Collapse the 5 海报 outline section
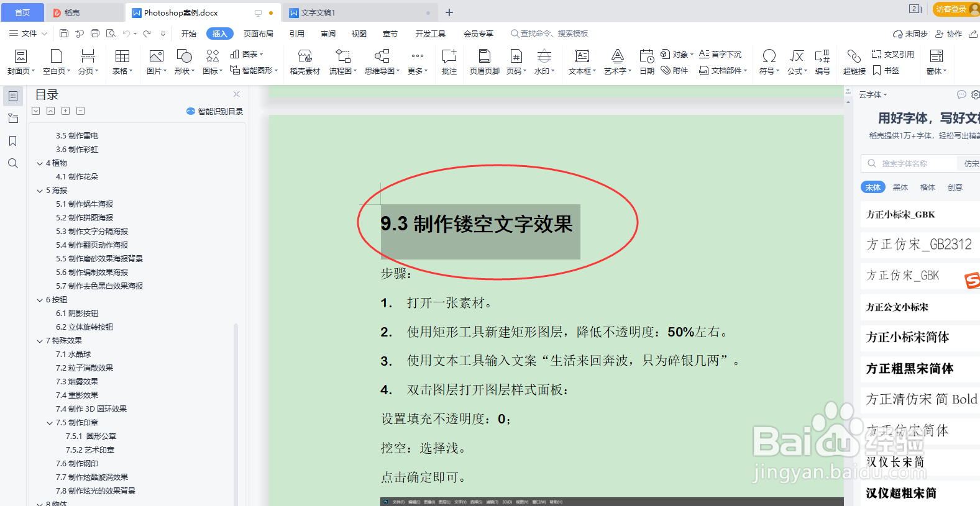980x506 pixels. pos(40,191)
